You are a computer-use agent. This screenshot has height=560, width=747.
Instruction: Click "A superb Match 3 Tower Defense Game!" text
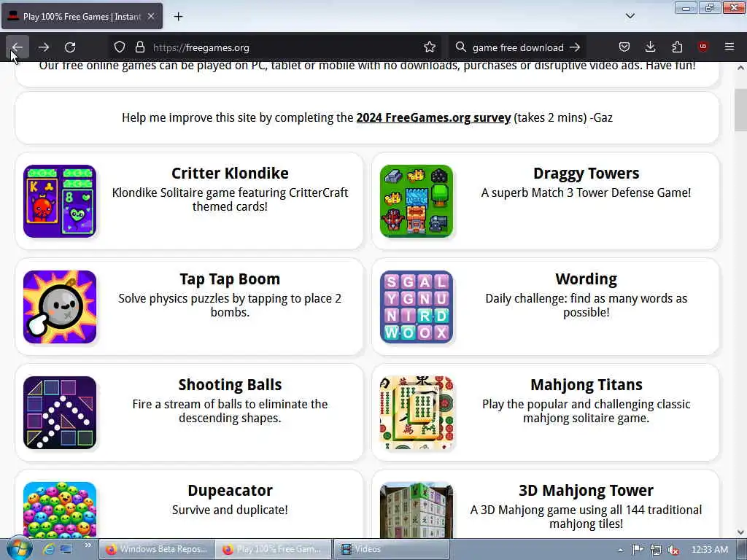click(x=586, y=192)
